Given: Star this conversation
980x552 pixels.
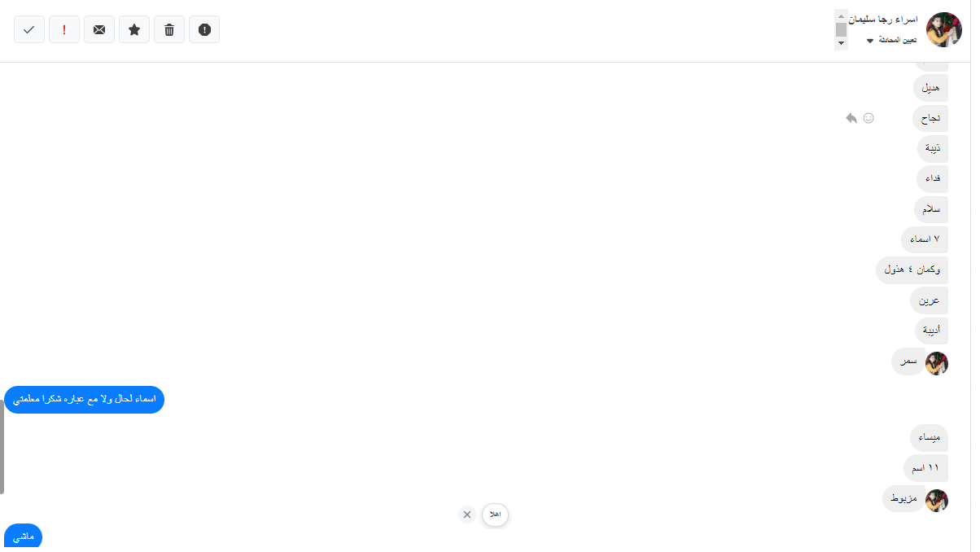Looking at the screenshot, I should [134, 29].
